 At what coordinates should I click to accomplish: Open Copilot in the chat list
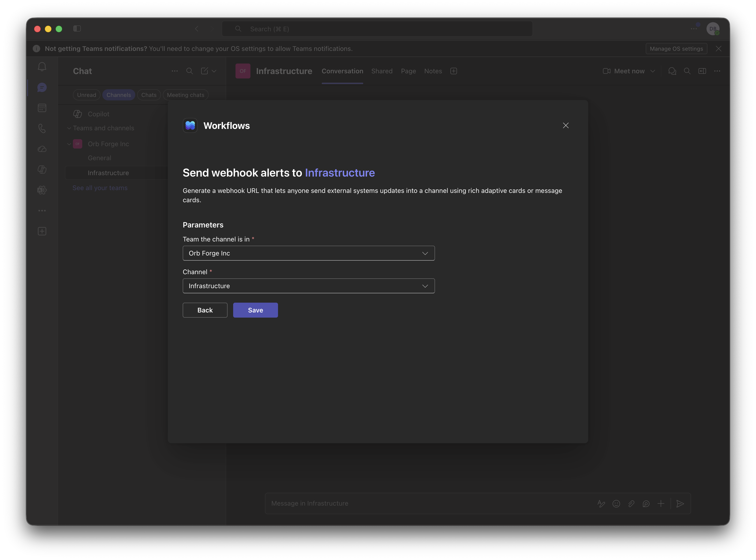click(x=98, y=114)
